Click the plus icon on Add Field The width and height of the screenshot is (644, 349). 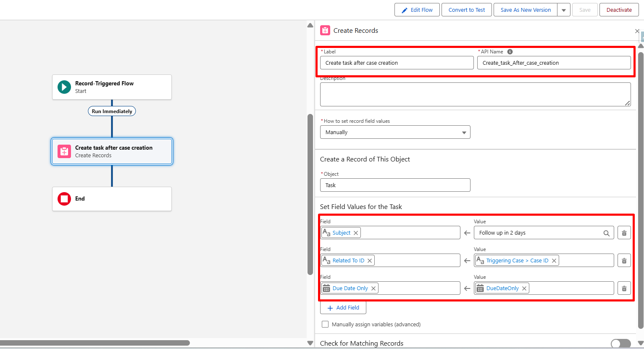pos(330,308)
